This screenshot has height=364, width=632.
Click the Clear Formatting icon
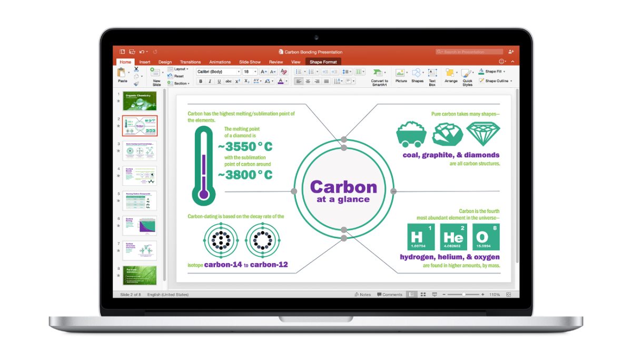click(x=284, y=72)
